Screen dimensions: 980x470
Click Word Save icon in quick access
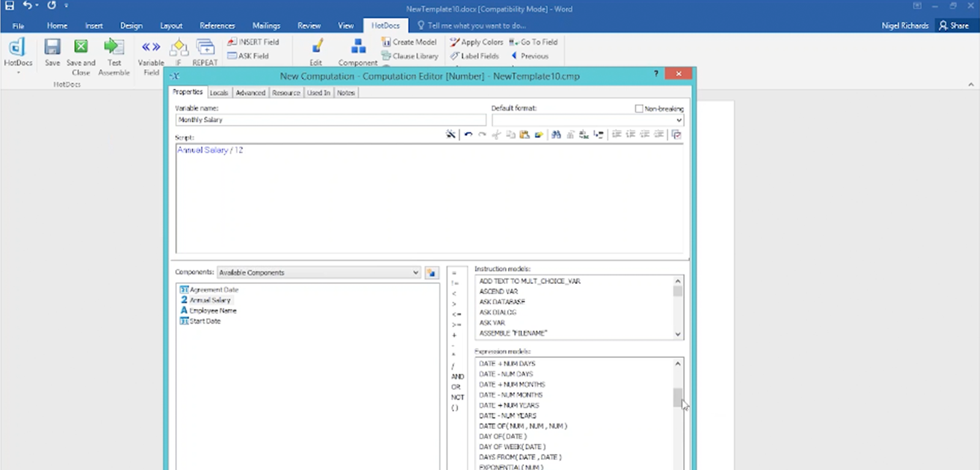[x=10, y=6]
